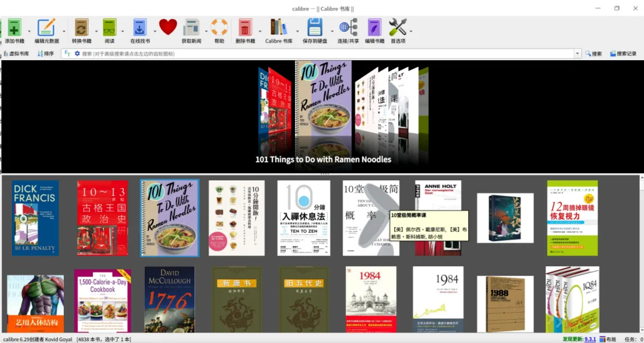Select the red-banner 1984 castle cover
The width and height of the screenshot is (644, 343).
coord(371,299)
